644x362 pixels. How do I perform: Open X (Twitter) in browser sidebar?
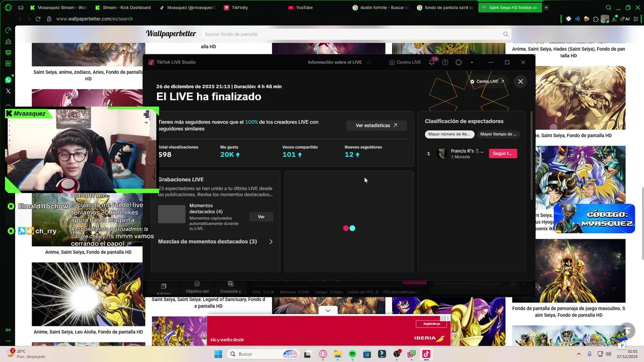tap(8, 91)
